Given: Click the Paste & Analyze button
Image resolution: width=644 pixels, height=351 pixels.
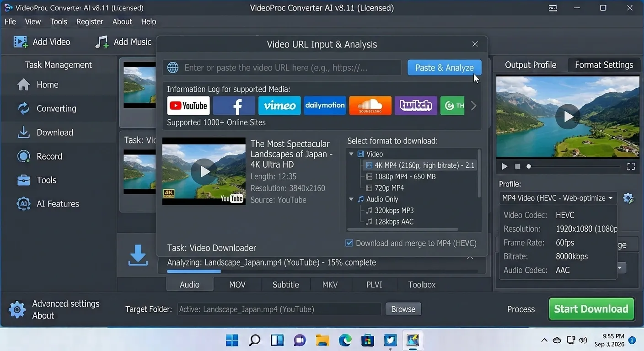Looking at the screenshot, I should click(445, 68).
